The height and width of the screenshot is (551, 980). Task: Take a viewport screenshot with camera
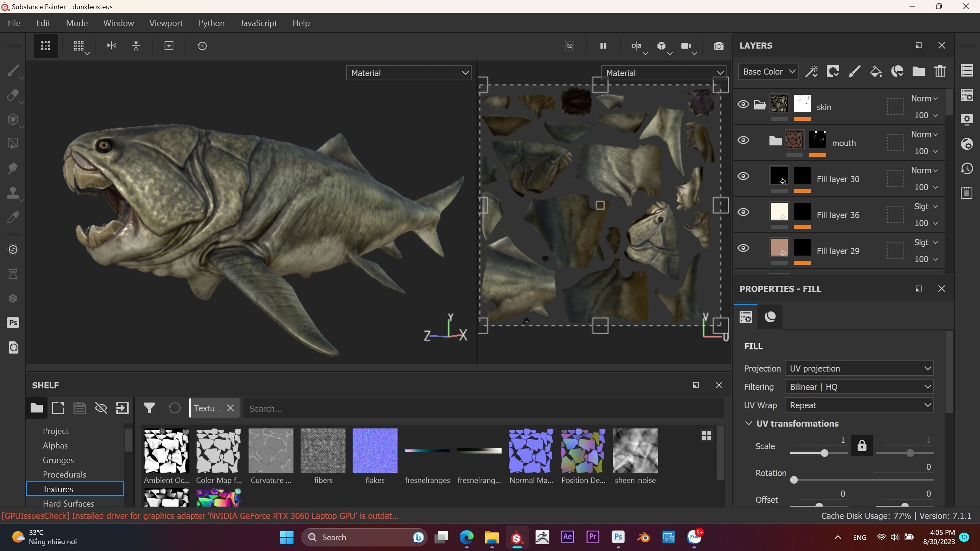719,46
